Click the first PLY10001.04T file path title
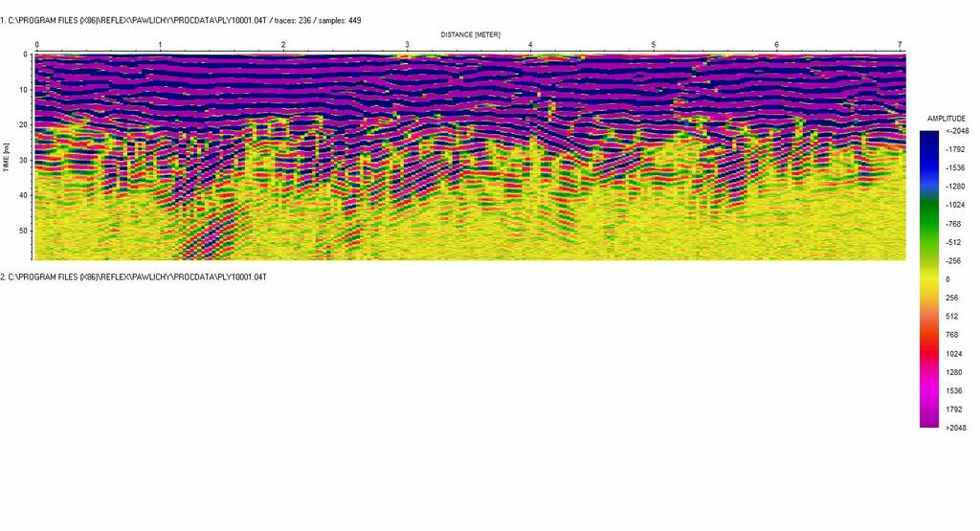Viewport: 980px width, 531px height. click(182, 20)
